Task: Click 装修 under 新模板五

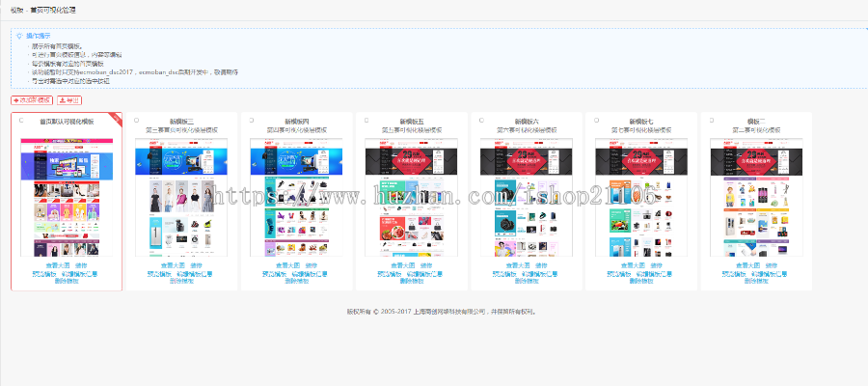Action: click(425, 265)
